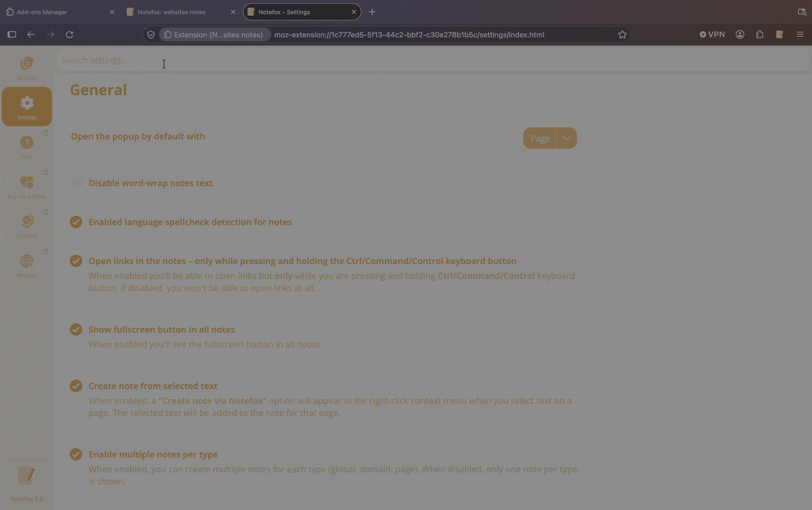Toggle open links while holding Ctrl option

(76, 261)
